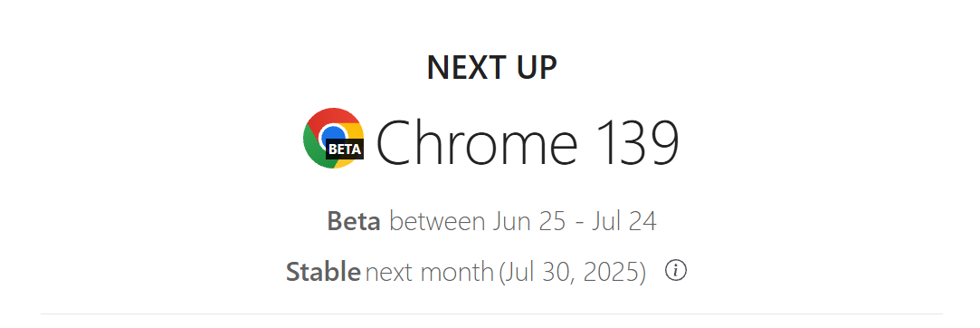Click the bold Stable label
The image size is (980, 328).
[x=323, y=272]
